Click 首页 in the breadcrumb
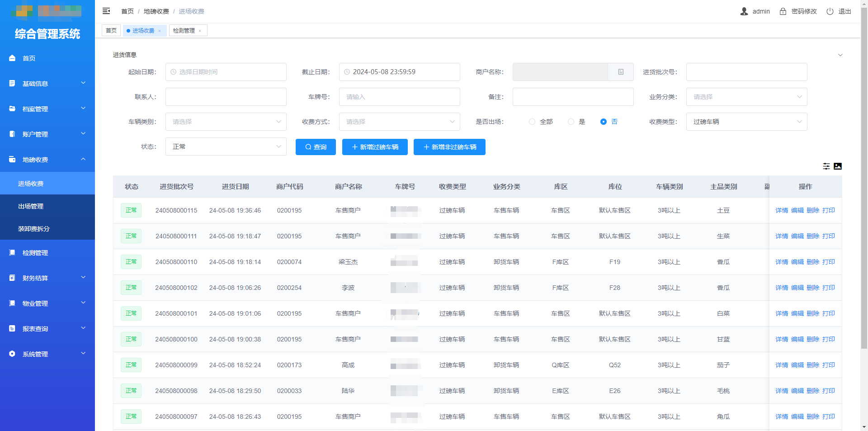Image resolution: width=868 pixels, height=431 pixels. point(127,11)
